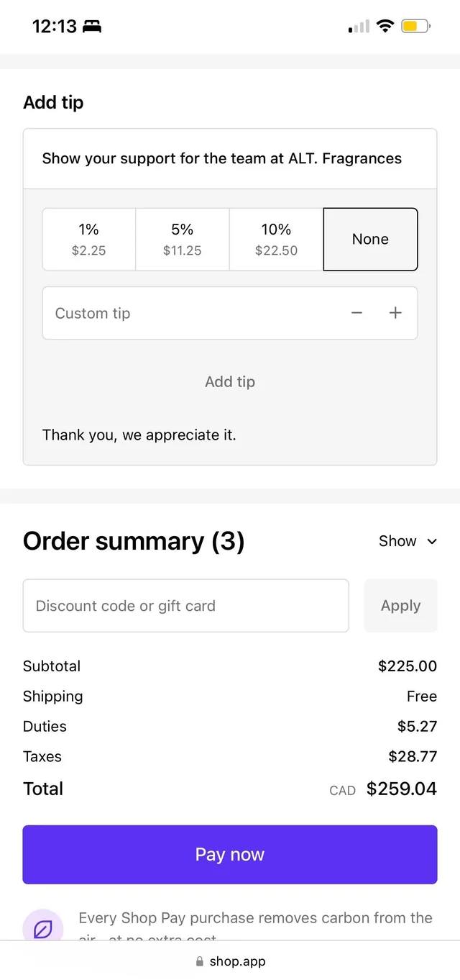Tap the battery indicator icon
This screenshot has width=460, height=980.
(415, 27)
